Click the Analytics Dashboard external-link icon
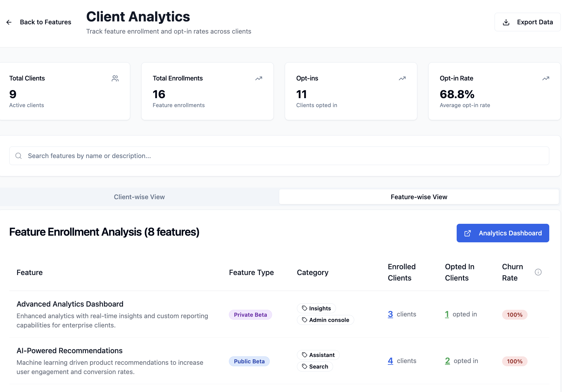562x392 pixels. pyautogui.click(x=467, y=233)
